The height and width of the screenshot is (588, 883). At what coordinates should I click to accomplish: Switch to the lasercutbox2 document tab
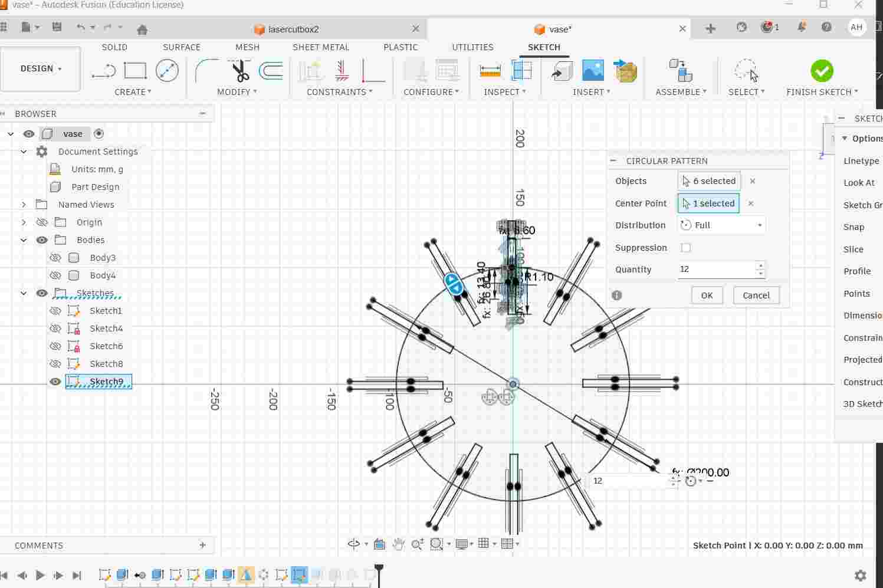click(294, 29)
